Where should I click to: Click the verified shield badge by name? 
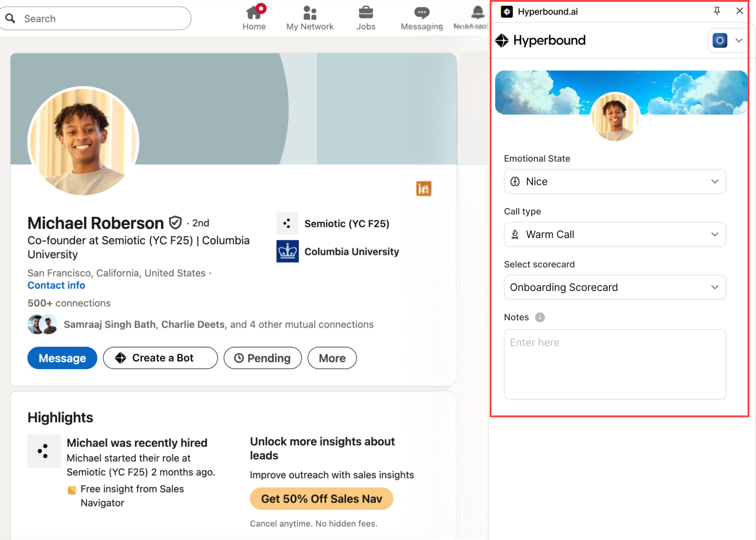pos(175,223)
